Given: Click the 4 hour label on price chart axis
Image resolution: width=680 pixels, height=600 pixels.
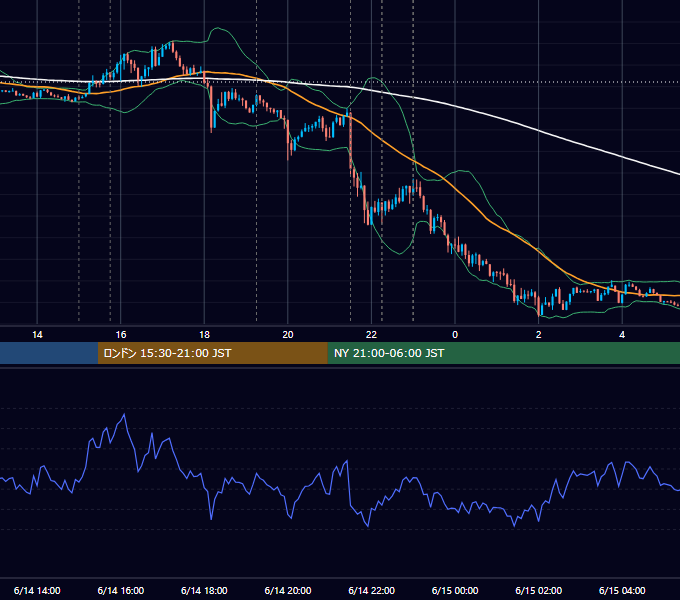Looking at the screenshot, I should point(622,335).
